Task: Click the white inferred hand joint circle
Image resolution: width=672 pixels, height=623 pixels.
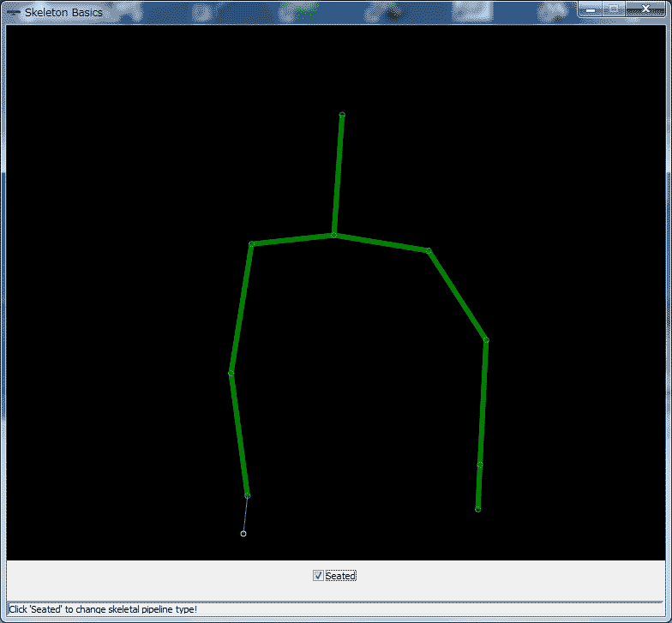Action: (x=243, y=533)
